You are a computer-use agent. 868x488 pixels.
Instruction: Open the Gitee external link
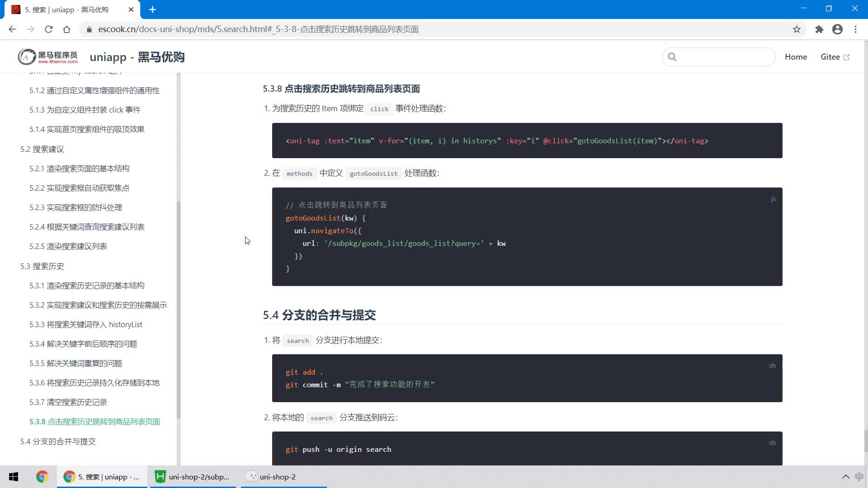(x=835, y=57)
